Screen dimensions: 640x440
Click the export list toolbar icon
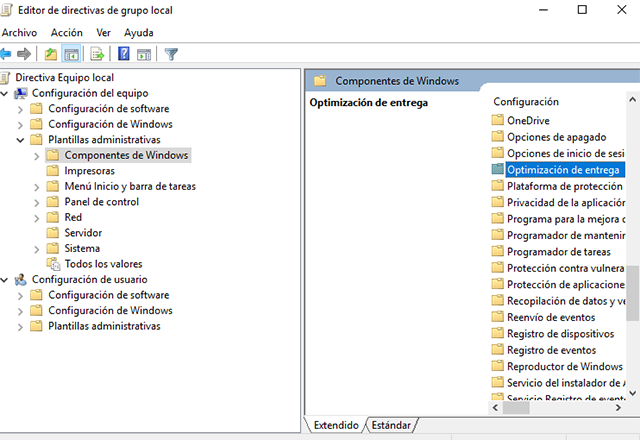[x=97, y=54]
